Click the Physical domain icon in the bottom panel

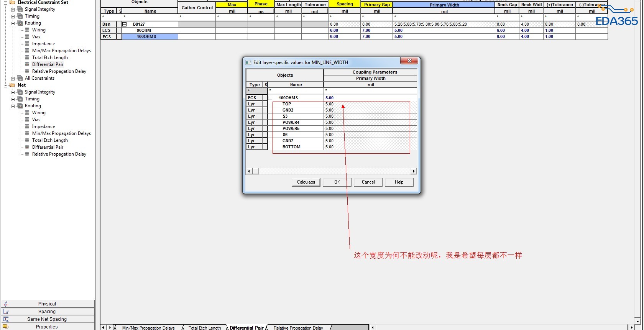(x=5, y=304)
